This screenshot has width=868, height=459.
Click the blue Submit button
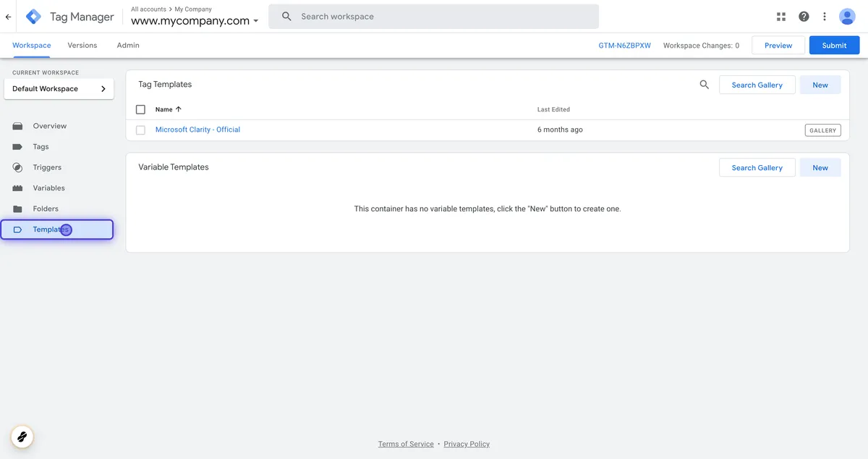pos(834,45)
